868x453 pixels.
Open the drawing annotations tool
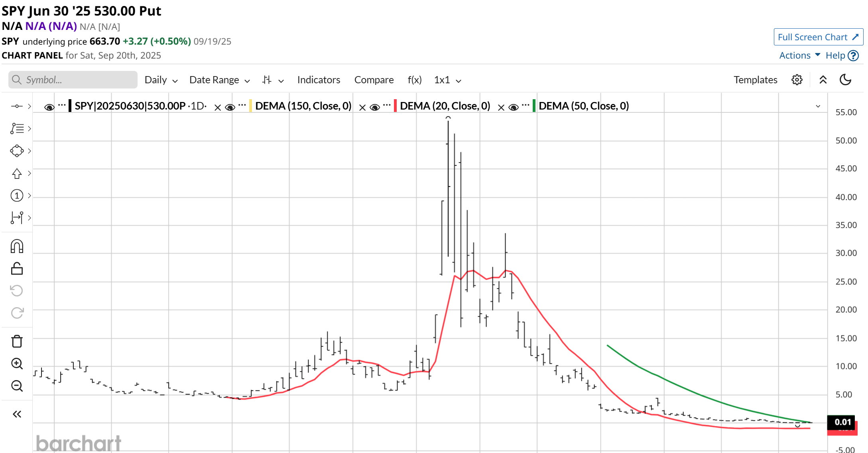coord(16,128)
